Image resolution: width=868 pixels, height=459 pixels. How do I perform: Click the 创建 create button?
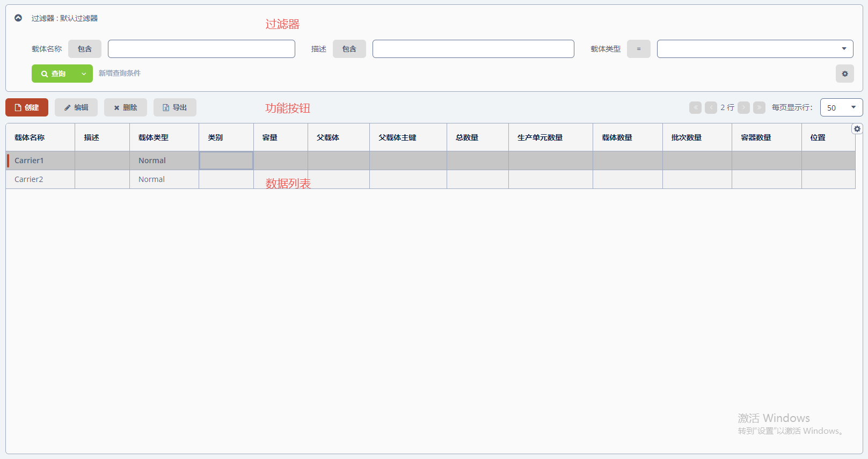(27, 107)
